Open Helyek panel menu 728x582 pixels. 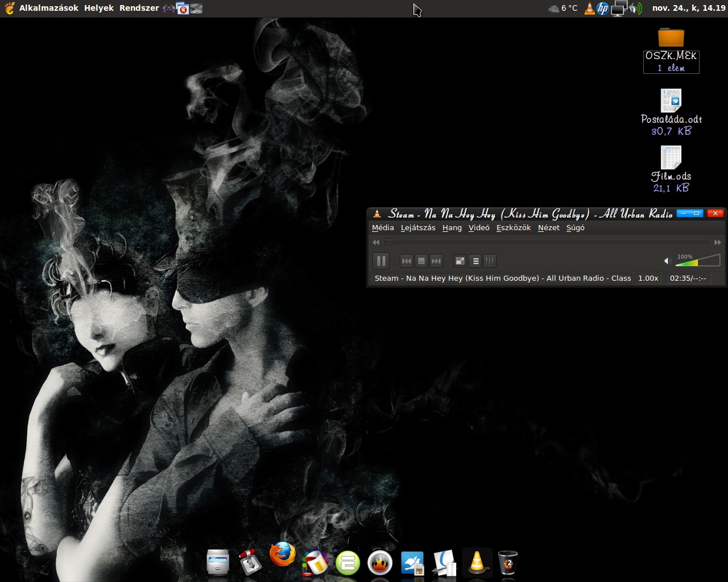coord(99,8)
